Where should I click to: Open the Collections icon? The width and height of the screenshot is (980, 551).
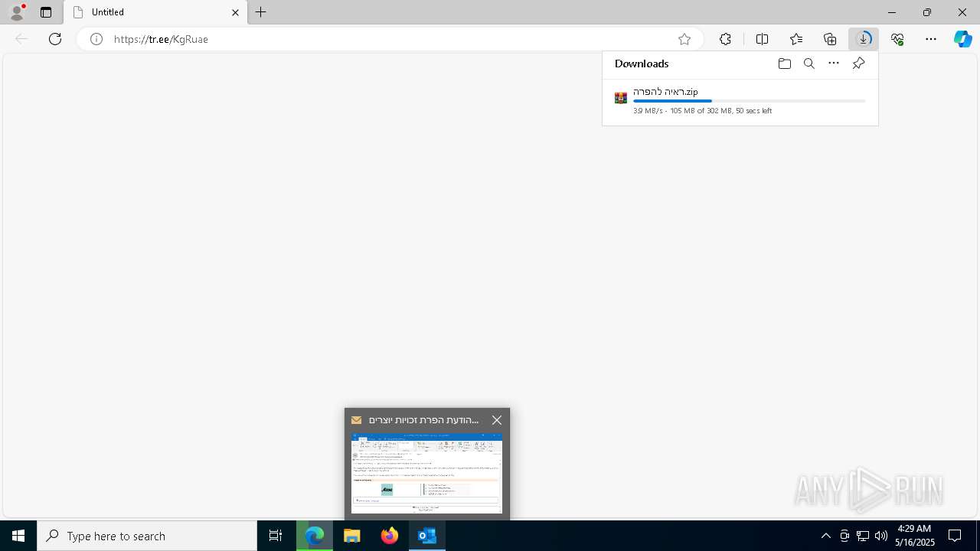[x=830, y=39]
